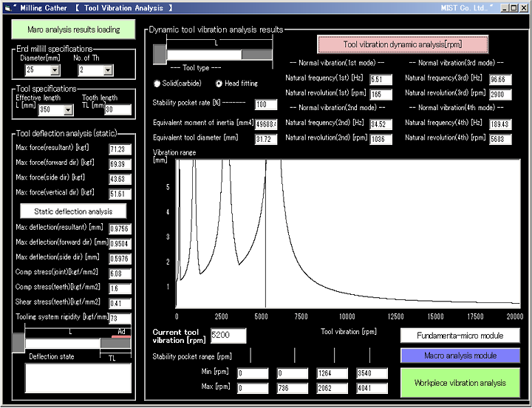Switch to Macro analysis module

(460, 356)
